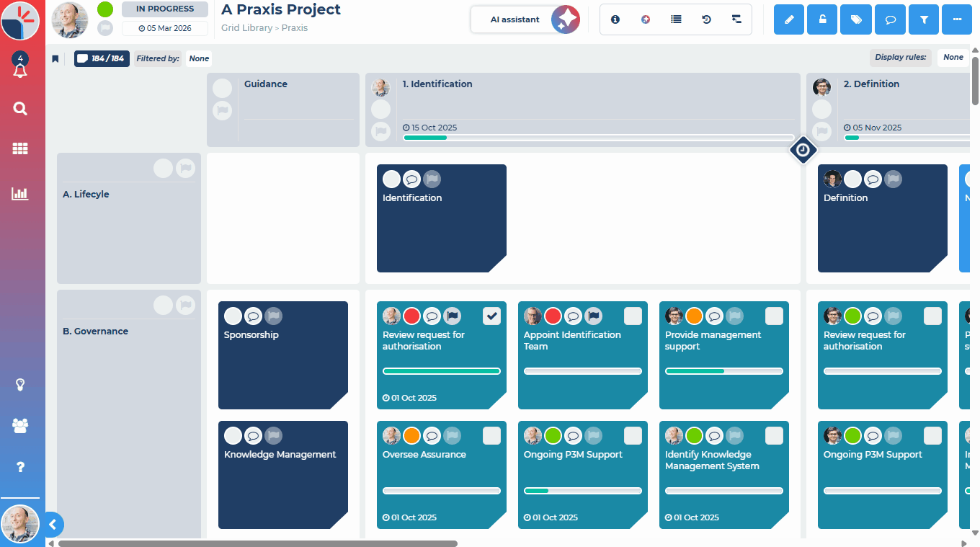Open the bar chart reports icon

20,193
